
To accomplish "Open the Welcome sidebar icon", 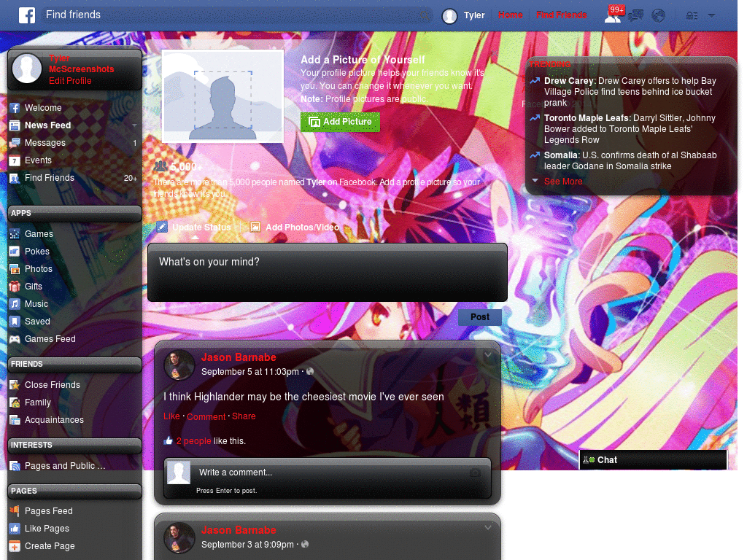I will [x=15, y=108].
